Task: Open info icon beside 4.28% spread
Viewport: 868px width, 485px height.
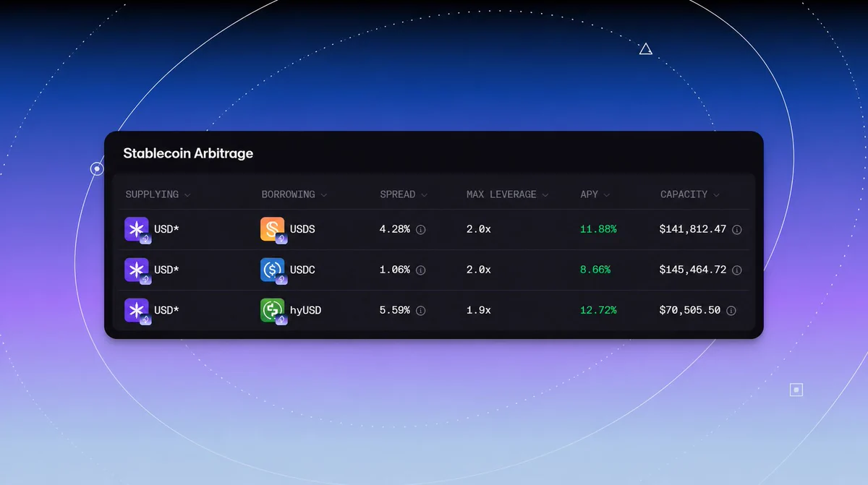Action: 421,229
